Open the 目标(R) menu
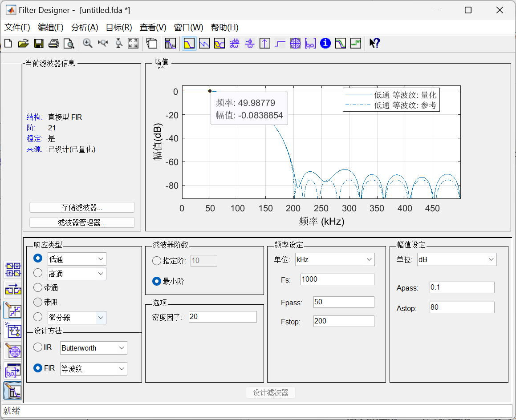The height and width of the screenshot is (420, 516). click(x=119, y=27)
